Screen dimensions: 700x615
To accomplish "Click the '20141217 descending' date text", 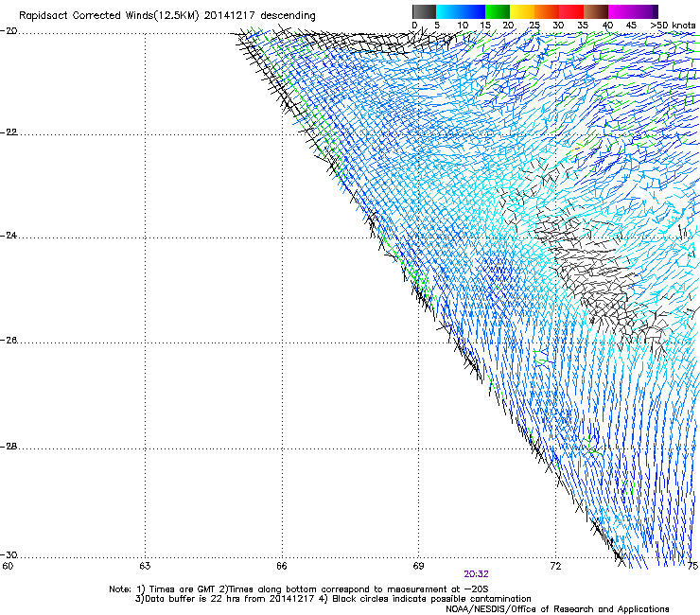I will pos(260,16).
